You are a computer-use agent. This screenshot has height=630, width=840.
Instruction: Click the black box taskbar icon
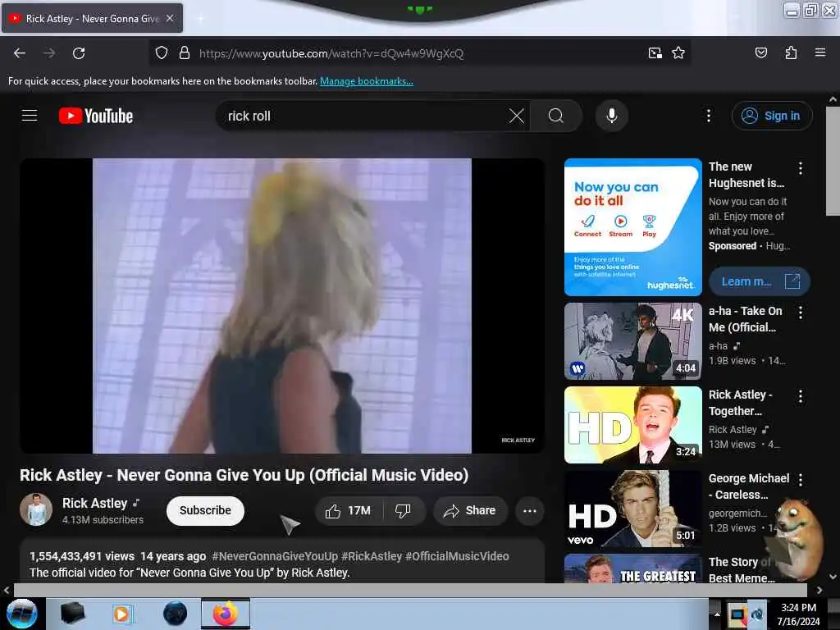pyautogui.click(x=72, y=614)
